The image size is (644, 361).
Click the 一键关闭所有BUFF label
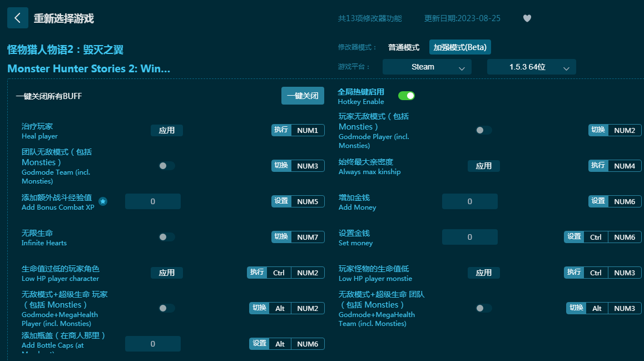click(x=49, y=96)
